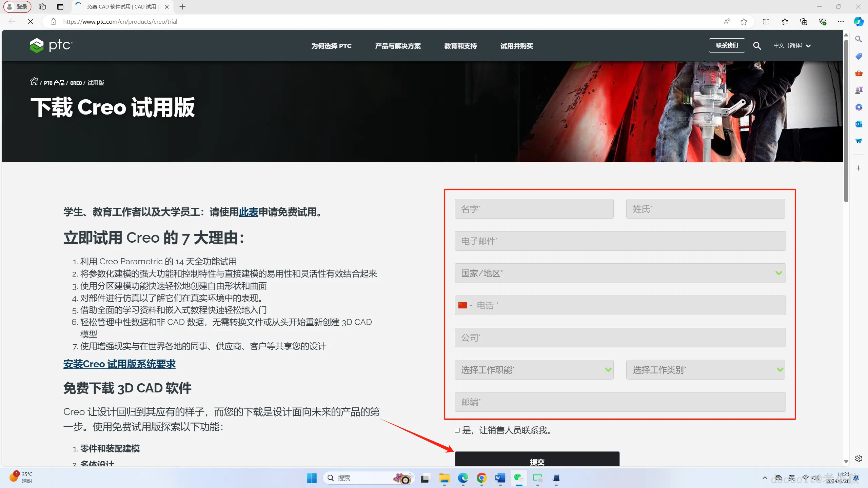Click the 联系我们 button
This screenshot has width=868, height=488.
(727, 45)
